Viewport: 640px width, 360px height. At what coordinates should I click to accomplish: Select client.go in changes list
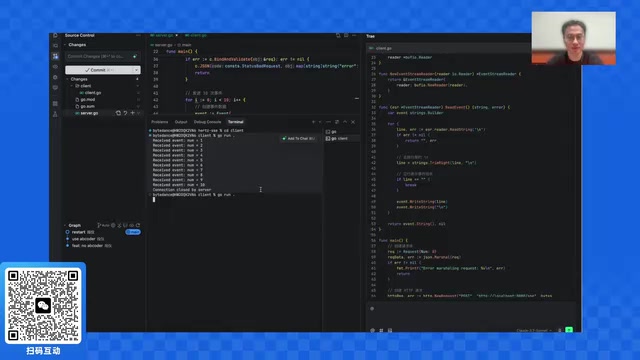[93, 93]
